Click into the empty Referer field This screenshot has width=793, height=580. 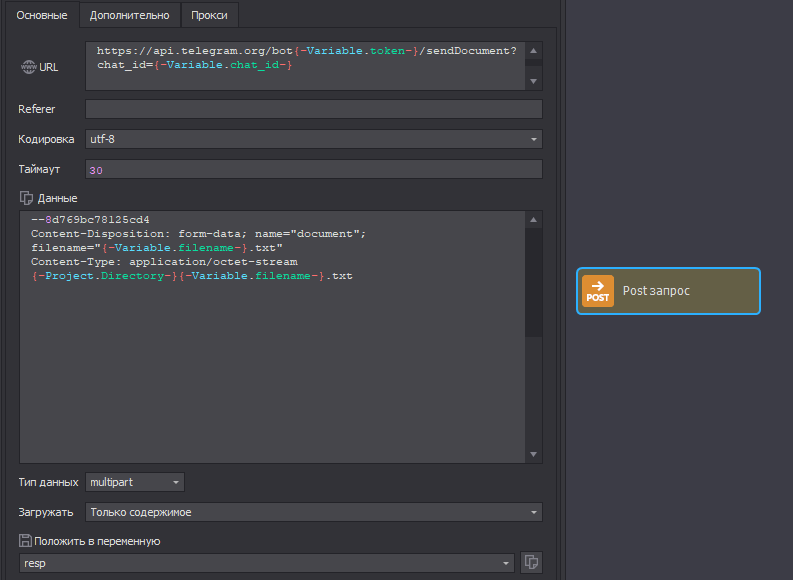[314, 109]
